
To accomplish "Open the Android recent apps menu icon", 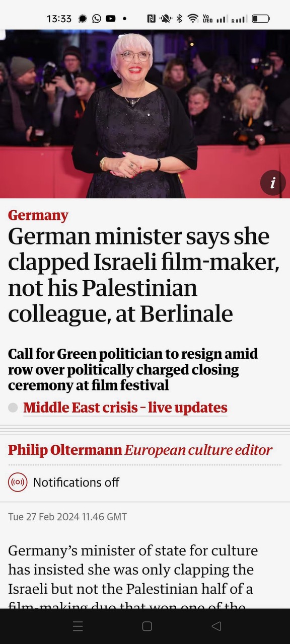I will pos(78,626).
